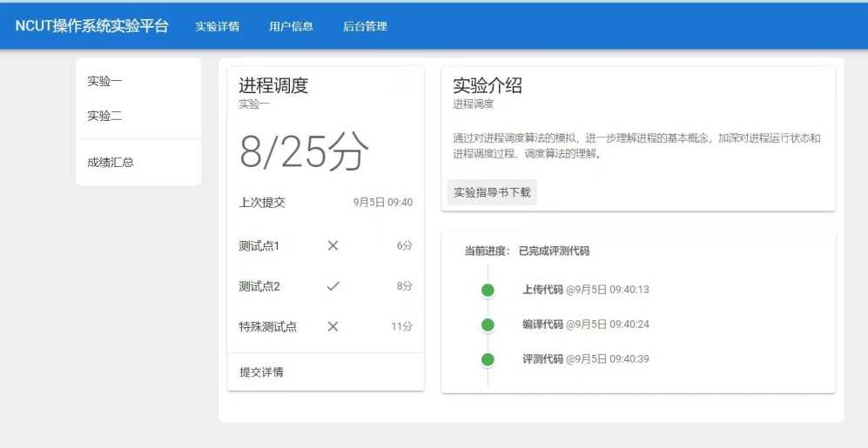Click the 当前进度 status text

pos(527,251)
